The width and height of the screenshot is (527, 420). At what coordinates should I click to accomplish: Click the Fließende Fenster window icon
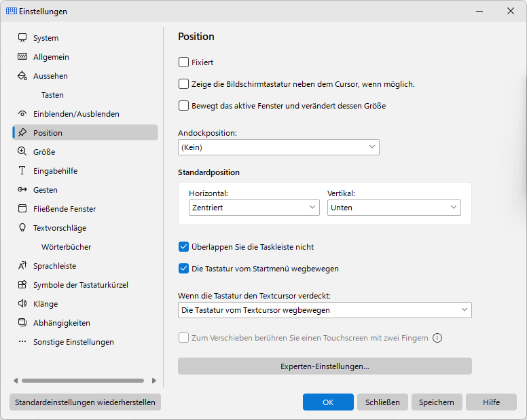22,208
